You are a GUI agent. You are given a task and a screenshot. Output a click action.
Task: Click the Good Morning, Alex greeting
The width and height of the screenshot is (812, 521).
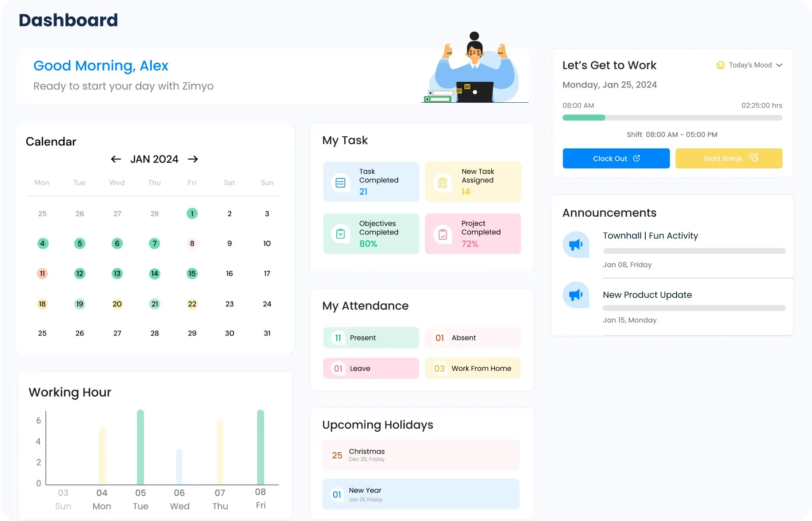tap(101, 66)
